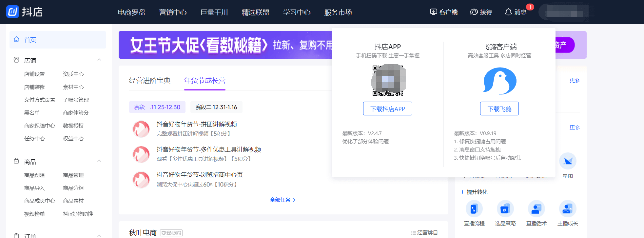Open 商品创建 in sidebar

coord(34,175)
